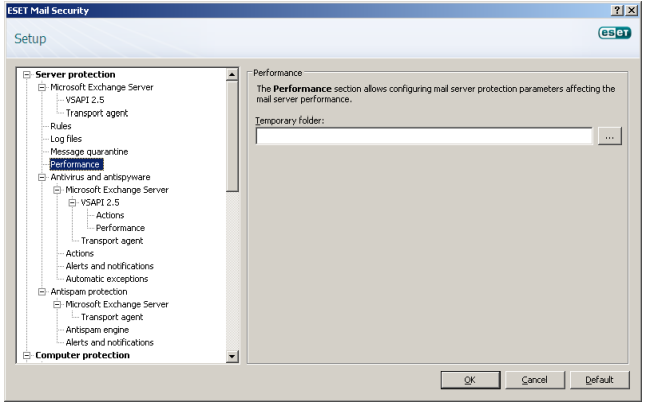
Task: Collapse the Antivirus and antispyware node
Action: pyautogui.click(x=42, y=177)
